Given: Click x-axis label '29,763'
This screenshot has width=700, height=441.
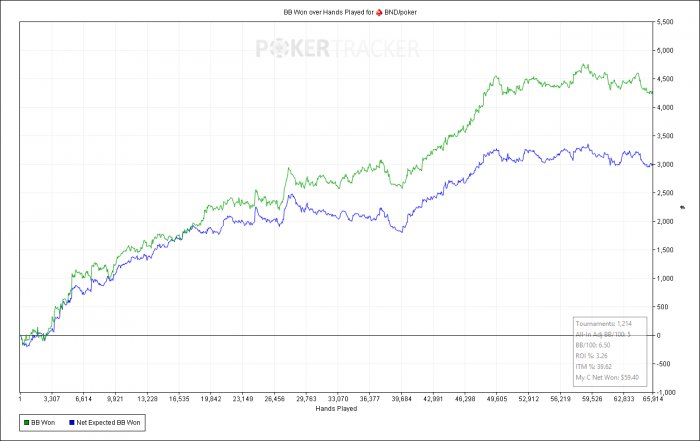Looking at the screenshot, I should point(306,398).
